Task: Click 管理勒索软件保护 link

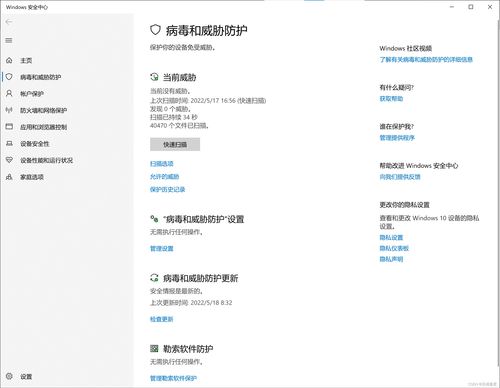Action: click(x=173, y=378)
